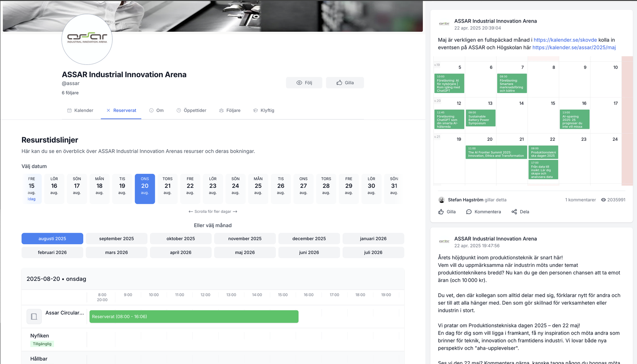Open the Följare tab
The width and height of the screenshot is (637, 364).
coord(230,111)
